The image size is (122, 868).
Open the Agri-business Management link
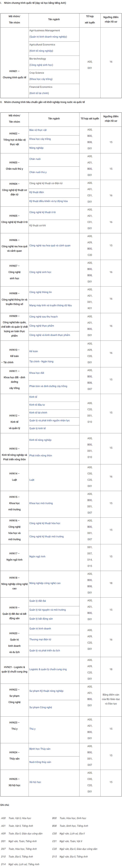[x=44, y=30]
